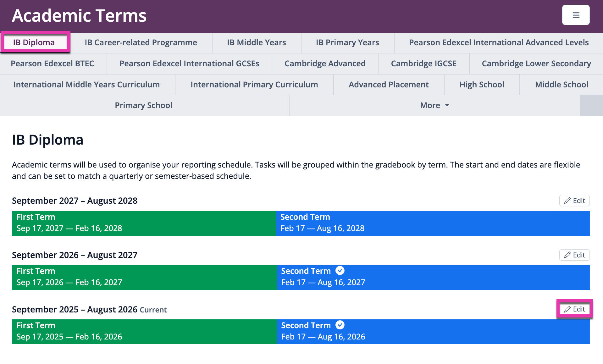603x364 pixels.
Task: Edit the current September 2025 – August 2026 year
Action: point(574,309)
